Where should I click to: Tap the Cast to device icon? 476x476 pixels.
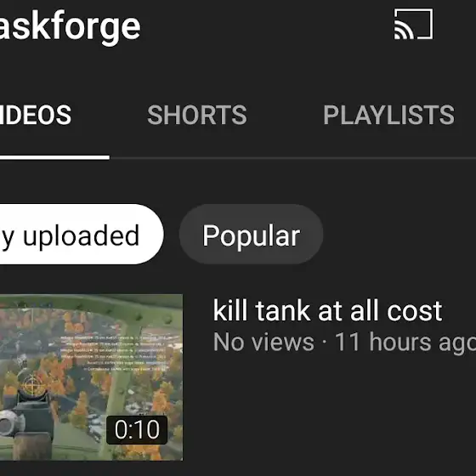pos(413,24)
